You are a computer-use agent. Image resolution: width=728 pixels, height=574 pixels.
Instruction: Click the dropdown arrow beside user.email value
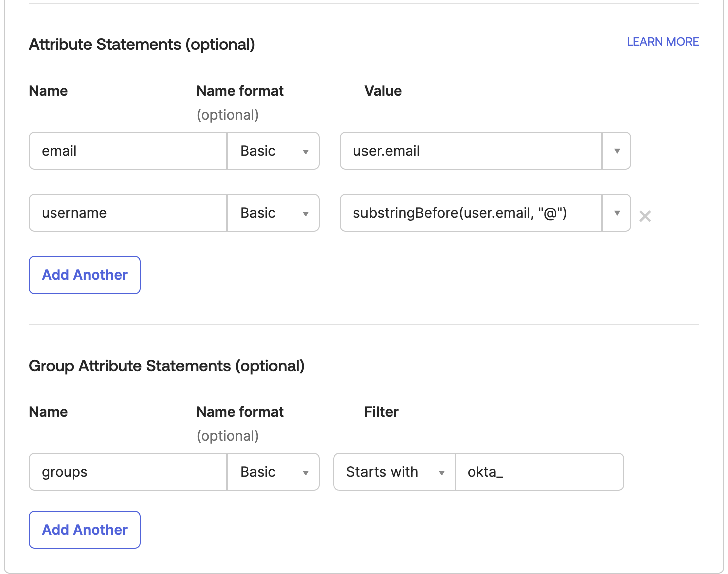pos(616,151)
